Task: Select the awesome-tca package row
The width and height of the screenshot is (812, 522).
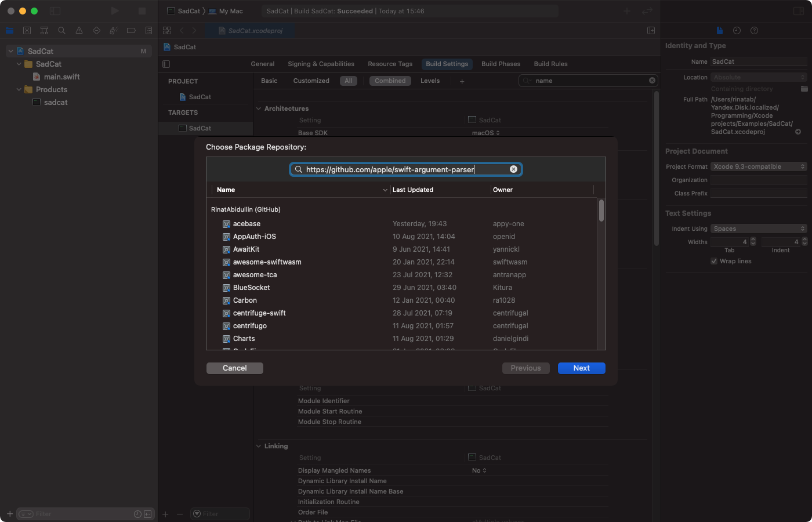Action: pyautogui.click(x=403, y=275)
